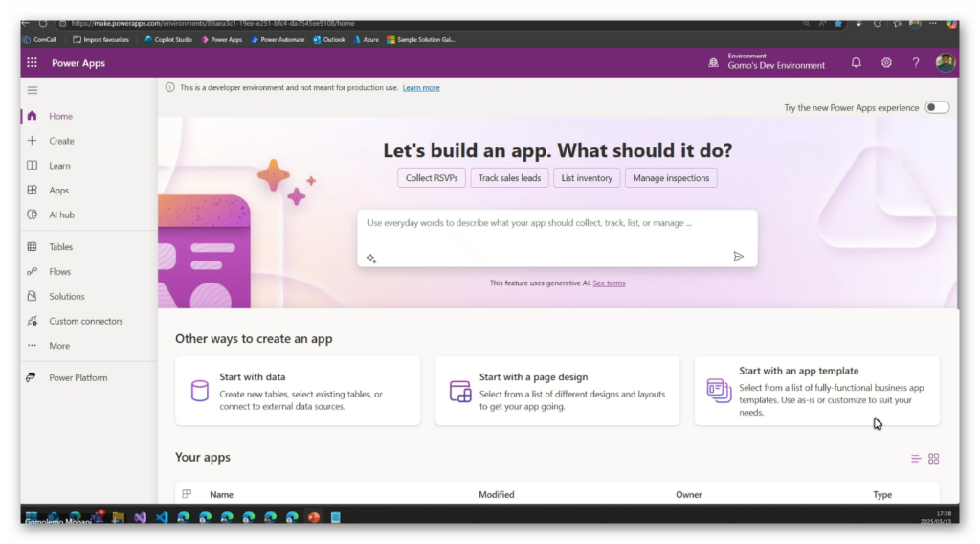
Task: Open the app launcher waffle icon
Action: (x=32, y=62)
